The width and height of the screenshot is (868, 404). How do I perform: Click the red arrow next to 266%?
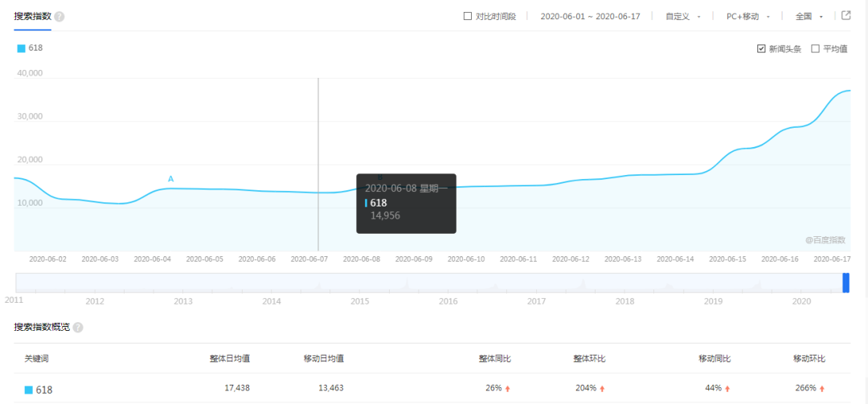[822, 389]
